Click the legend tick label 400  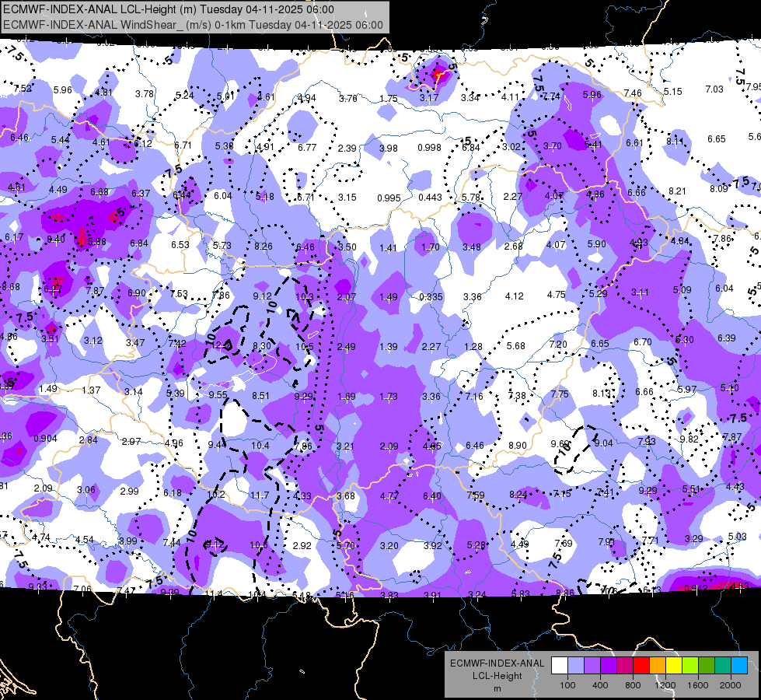pyautogui.click(x=600, y=685)
